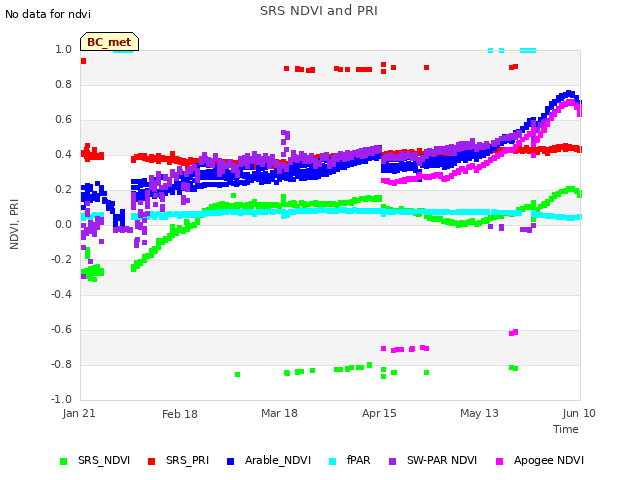Click the BC_met annotation label

pos(109,42)
